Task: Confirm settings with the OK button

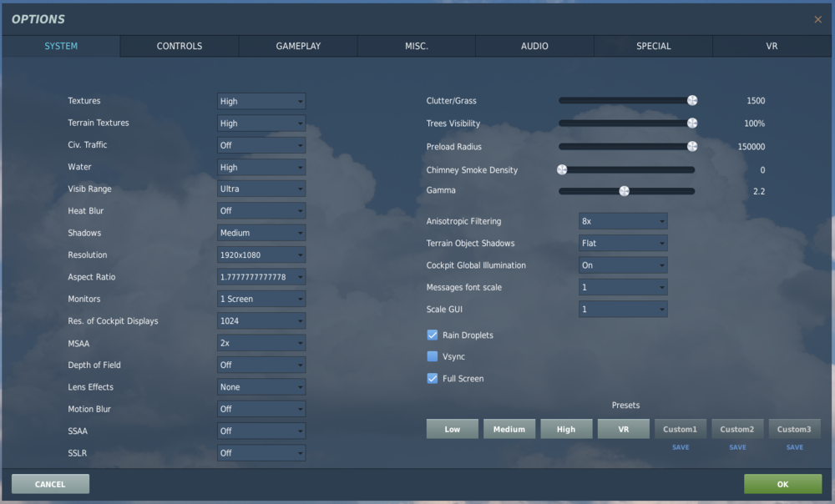Action: coord(782,483)
